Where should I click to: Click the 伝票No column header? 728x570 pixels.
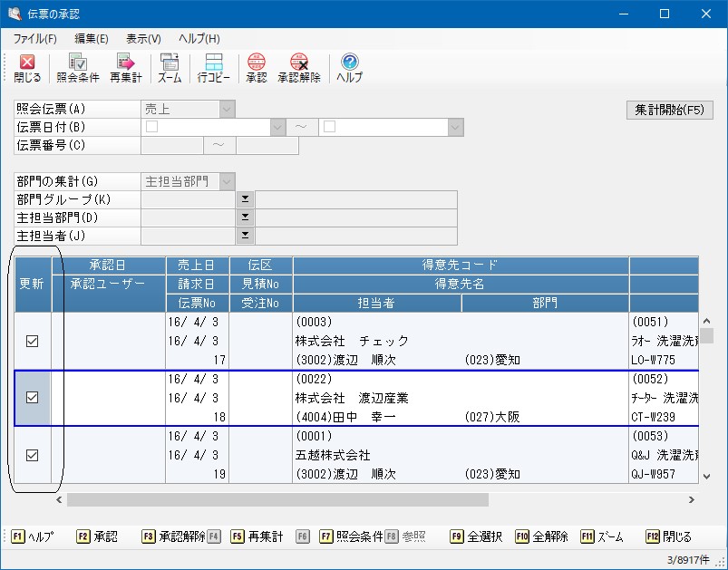197,303
